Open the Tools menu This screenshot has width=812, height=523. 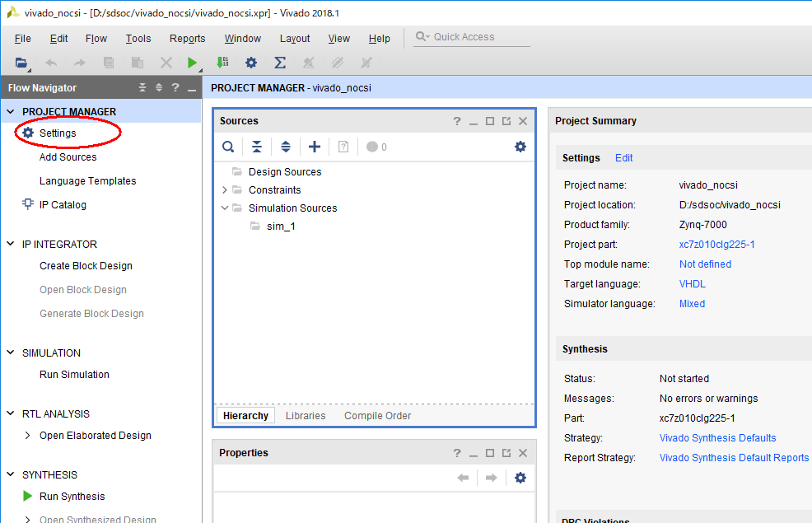(x=138, y=39)
